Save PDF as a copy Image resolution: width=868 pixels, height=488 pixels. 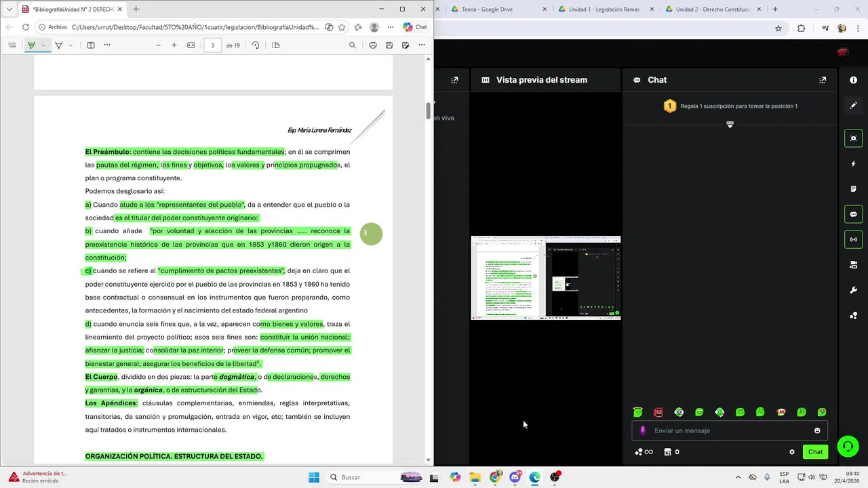tap(406, 45)
